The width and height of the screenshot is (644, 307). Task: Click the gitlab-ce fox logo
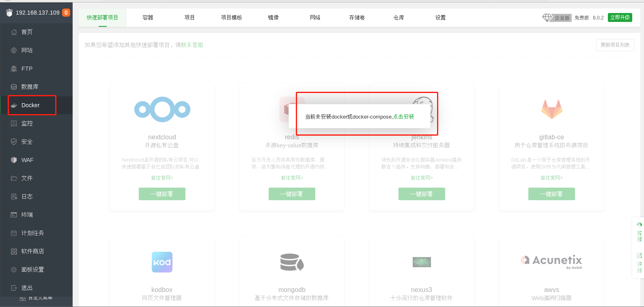[x=552, y=109]
